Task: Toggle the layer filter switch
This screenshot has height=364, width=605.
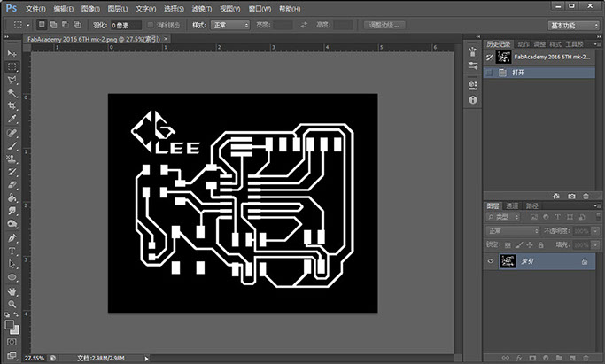Action: click(598, 217)
